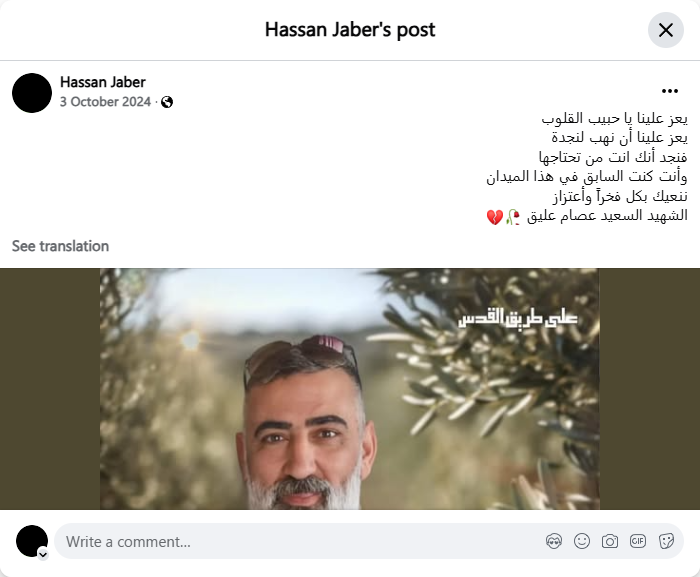Open Hassan Jaber author name link

tap(103, 82)
